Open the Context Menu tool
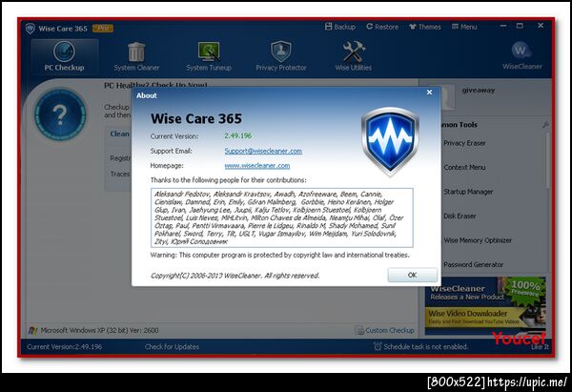572x392 pixels. [464, 168]
